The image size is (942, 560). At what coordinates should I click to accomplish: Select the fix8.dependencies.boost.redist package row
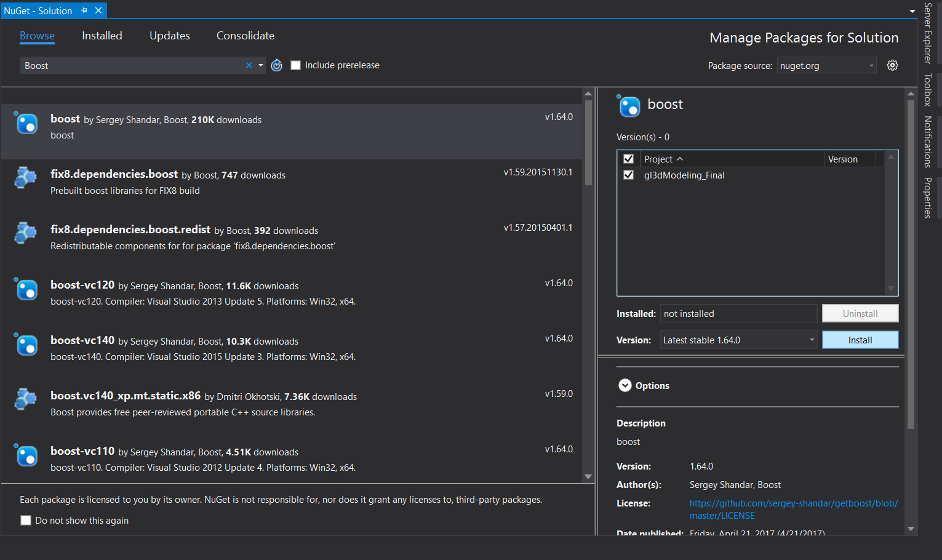(292, 242)
